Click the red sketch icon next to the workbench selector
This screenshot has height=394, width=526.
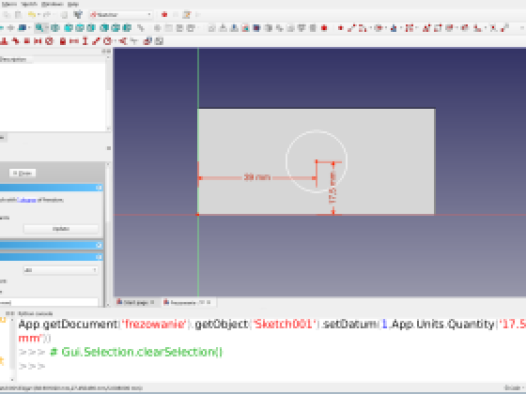click(x=164, y=15)
